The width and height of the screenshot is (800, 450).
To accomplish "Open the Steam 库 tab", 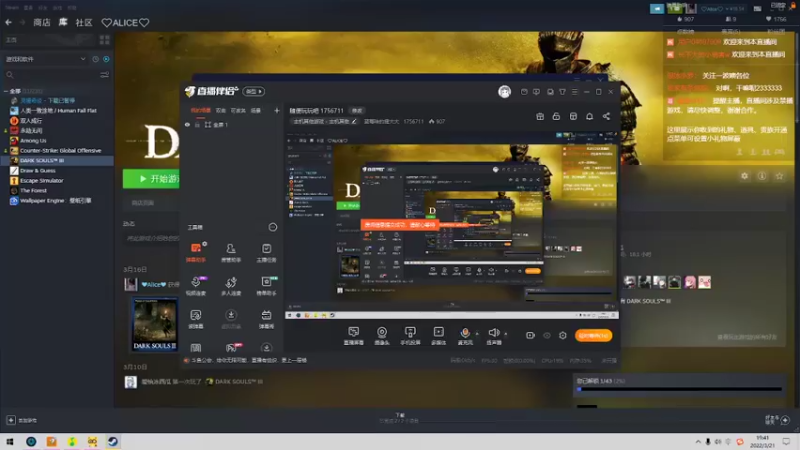I will [x=63, y=22].
